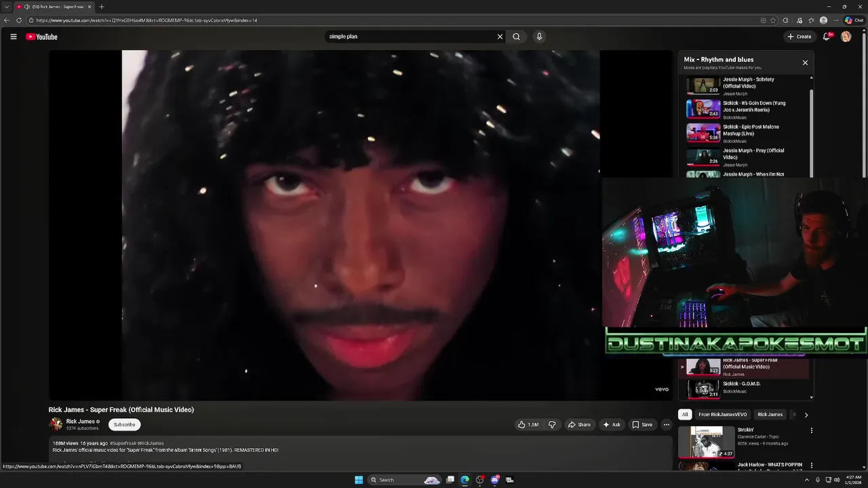868x488 pixels.
Task: Click the Subscribe button
Action: point(124,425)
